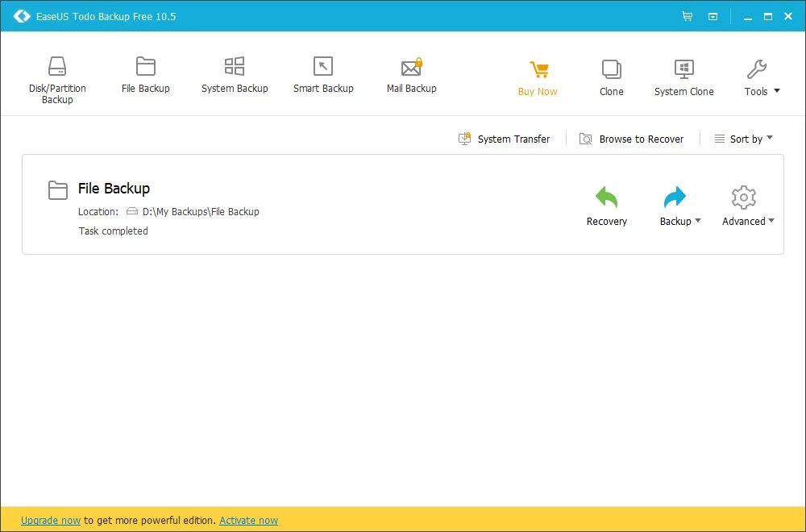Image resolution: width=806 pixels, height=532 pixels.
Task: Click the System Transfer button
Action: (x=505, y=139)
